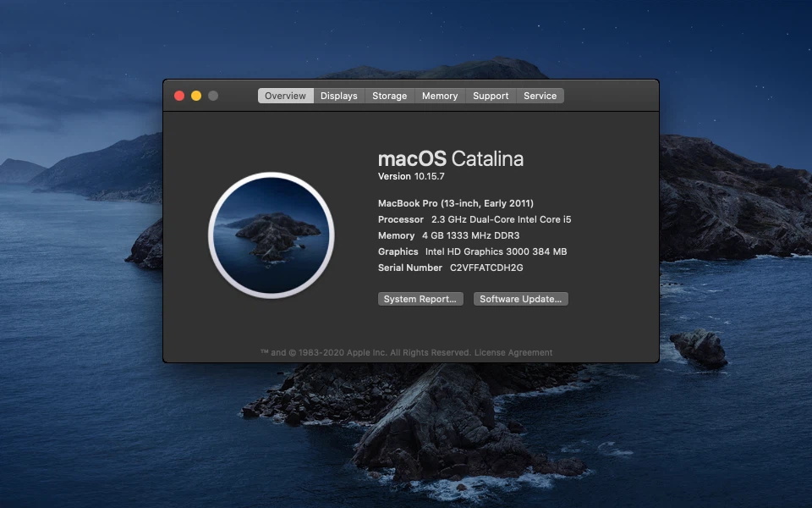Open the Displays tab

(x=338, y=96)
